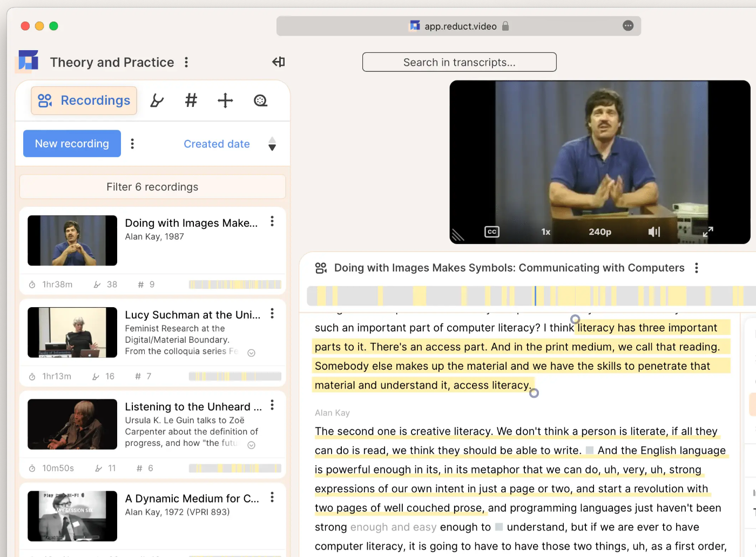Open the browser address bar options icon
Viewport: 756px width, 557px height.
[x=627, y=26]
